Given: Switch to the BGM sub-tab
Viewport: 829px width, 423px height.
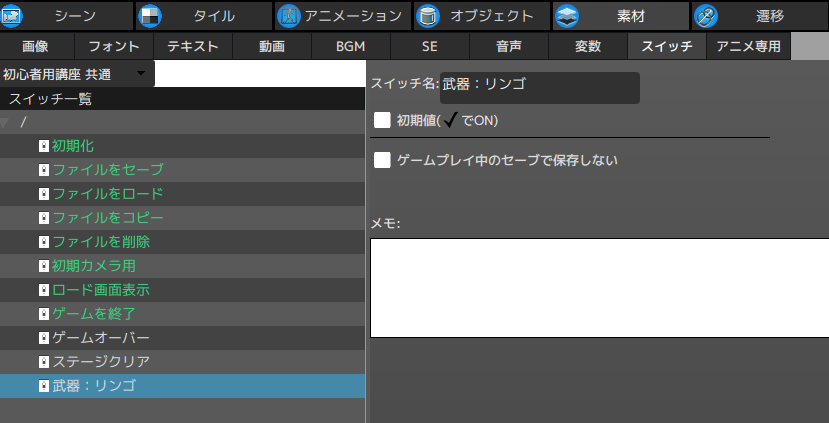Looking at the screenshot, I should 351,47.
